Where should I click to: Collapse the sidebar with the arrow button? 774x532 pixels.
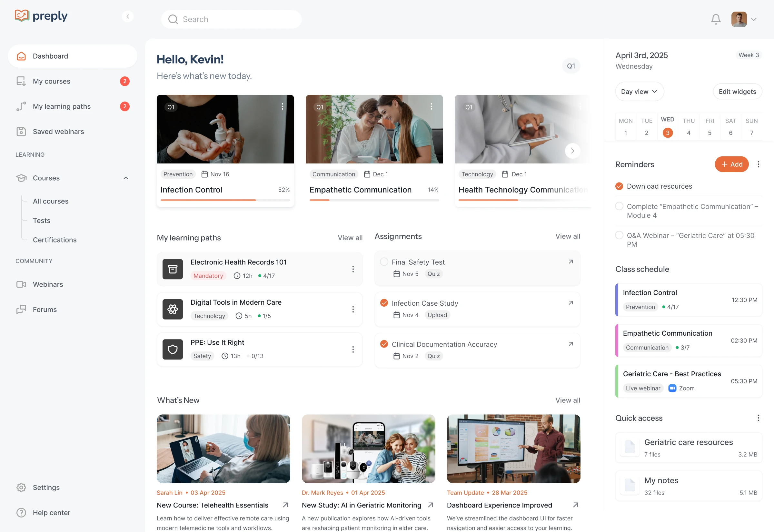pyautogui.click(x=128, y=16)
